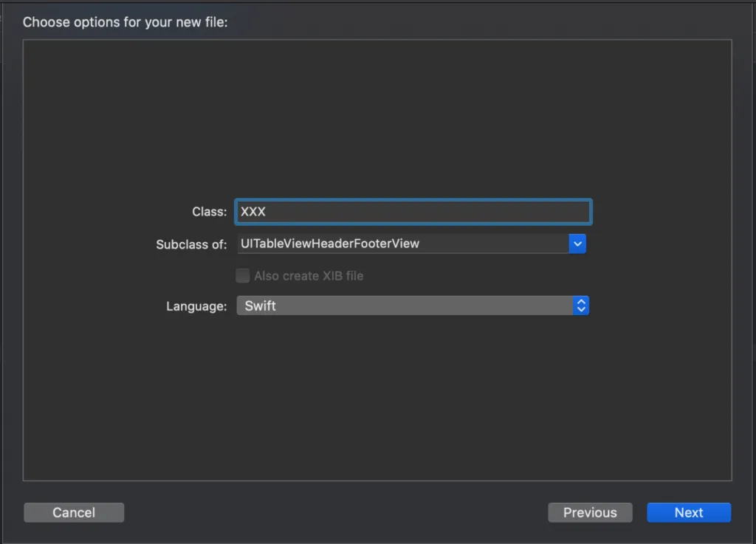
Task: Click into the Class name text field
Action: click(x=413, y=212)
